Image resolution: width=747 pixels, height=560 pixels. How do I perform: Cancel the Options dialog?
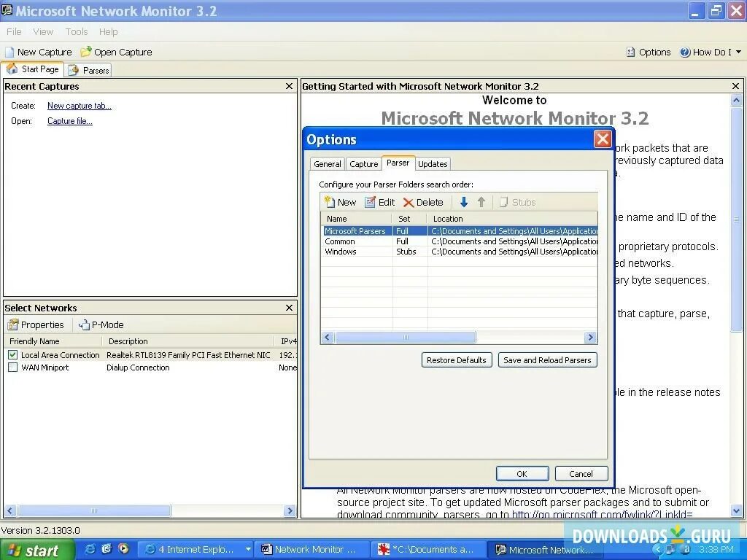581,474
